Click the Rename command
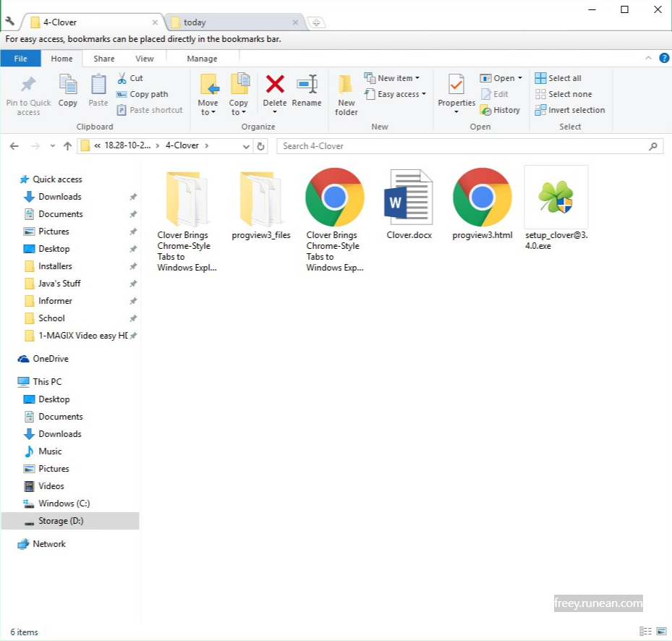 307,90
